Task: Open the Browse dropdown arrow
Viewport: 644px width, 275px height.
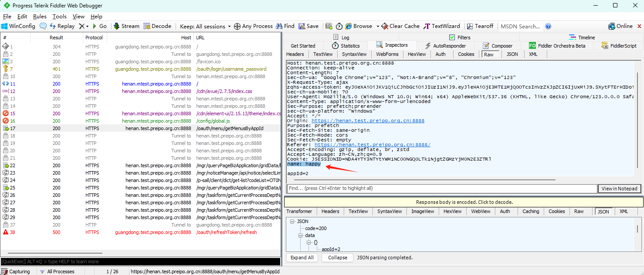Action: pyautogui.click(x=378, y=26)
